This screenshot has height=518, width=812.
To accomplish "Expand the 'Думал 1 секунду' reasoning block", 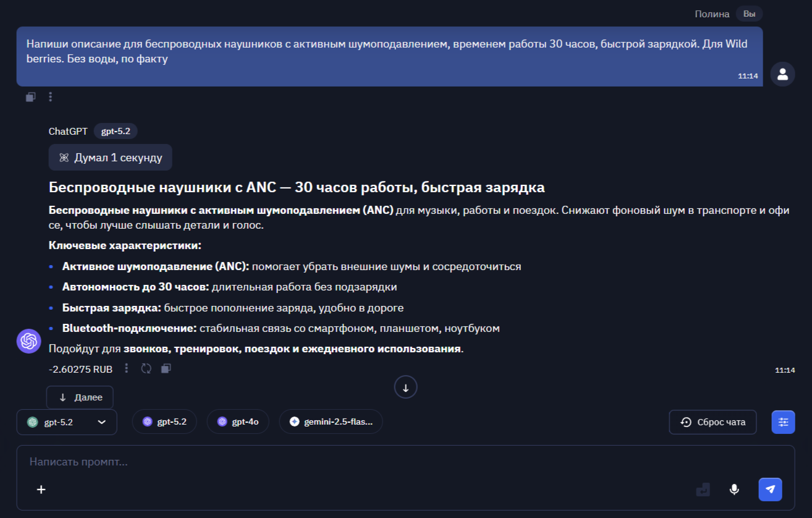I will point(110,157).
